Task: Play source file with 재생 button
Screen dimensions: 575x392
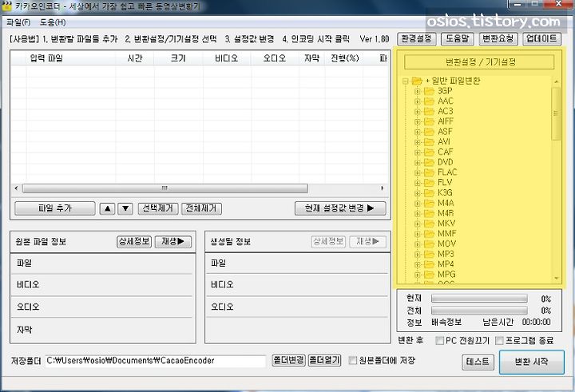Action: click(x=173, y=241)
